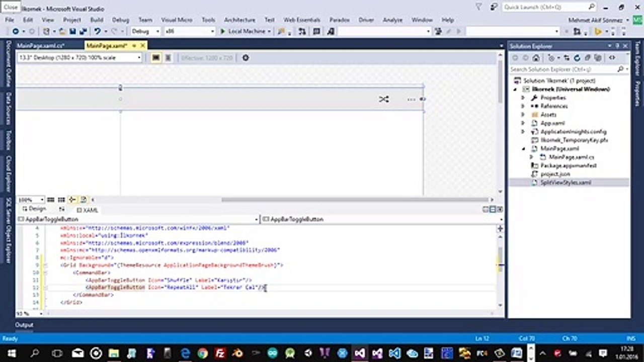Expand the Properties node in Solution Explorer
This screenshot has height=362, width=644.
coord(523,98)
